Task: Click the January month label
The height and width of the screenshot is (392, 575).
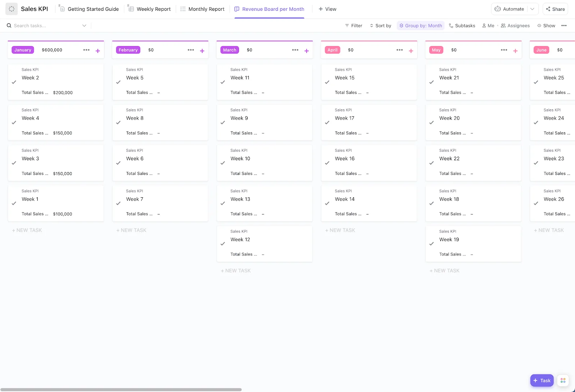Action: click(23, 50)
